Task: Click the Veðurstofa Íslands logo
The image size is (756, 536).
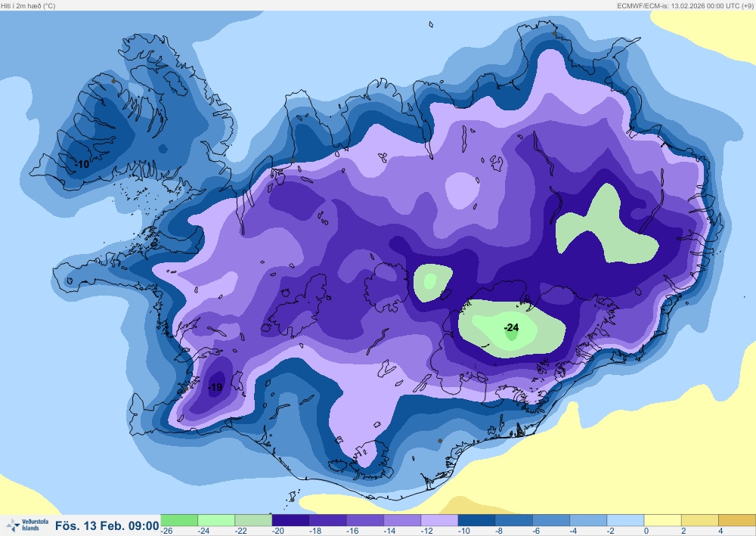Action: click(x=27, y=525)
